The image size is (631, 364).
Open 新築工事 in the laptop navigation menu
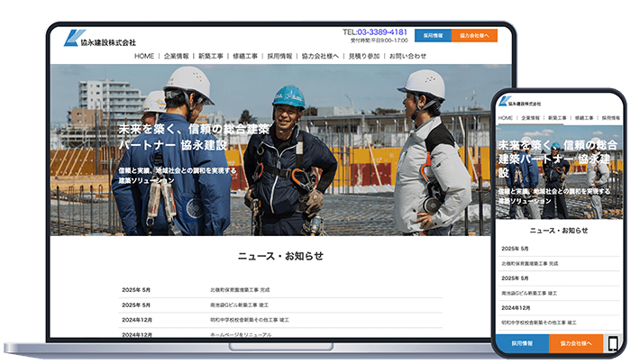click(210, 56)
